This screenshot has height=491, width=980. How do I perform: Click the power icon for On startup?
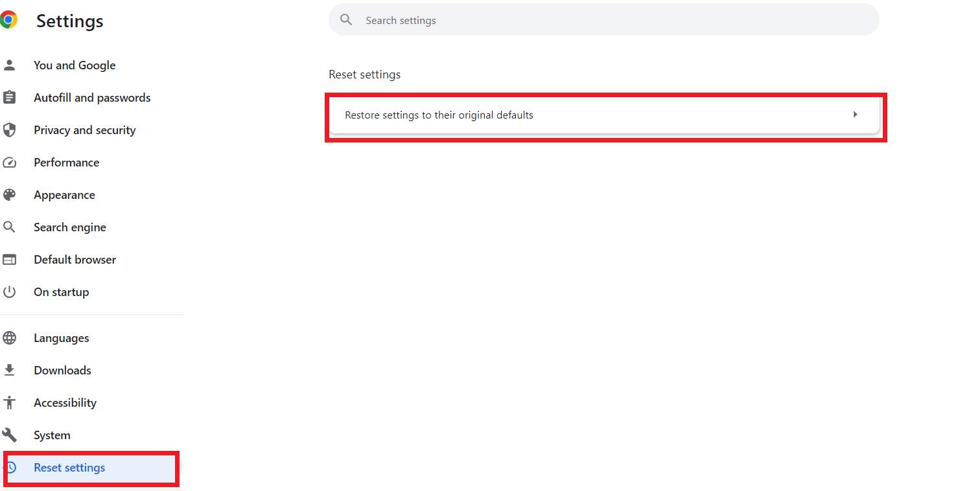click(x=9, y=291)
